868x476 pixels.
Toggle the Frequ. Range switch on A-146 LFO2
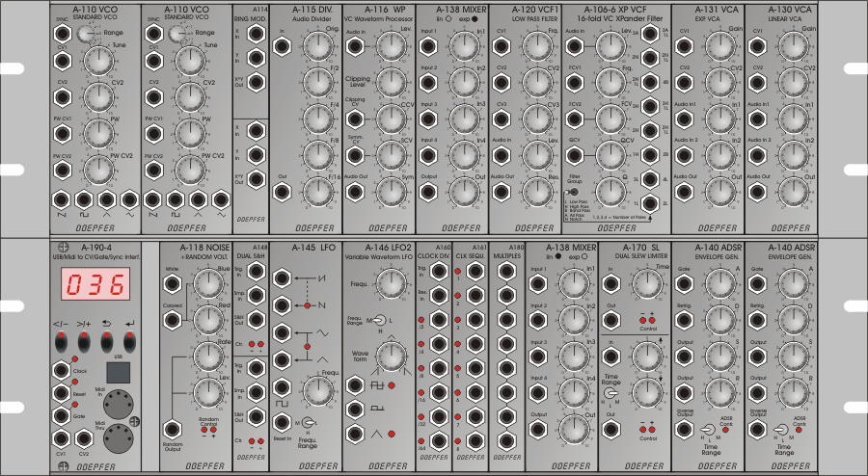(x=382, y=320)
